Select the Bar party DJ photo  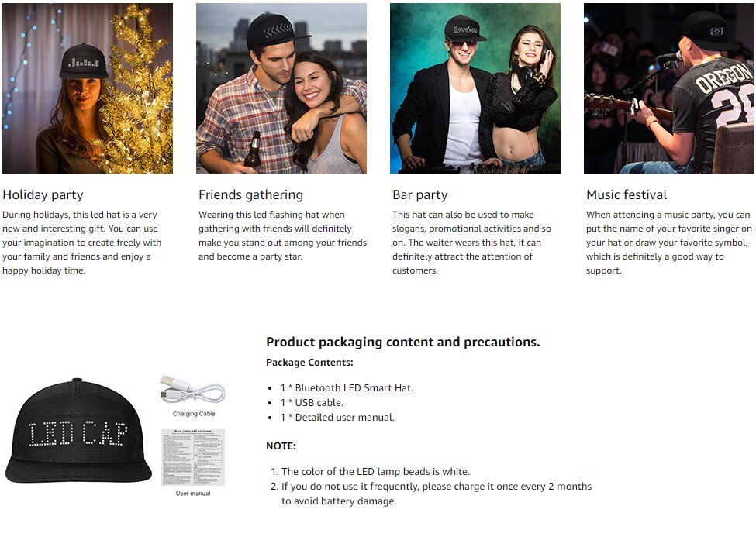(475, 88)
